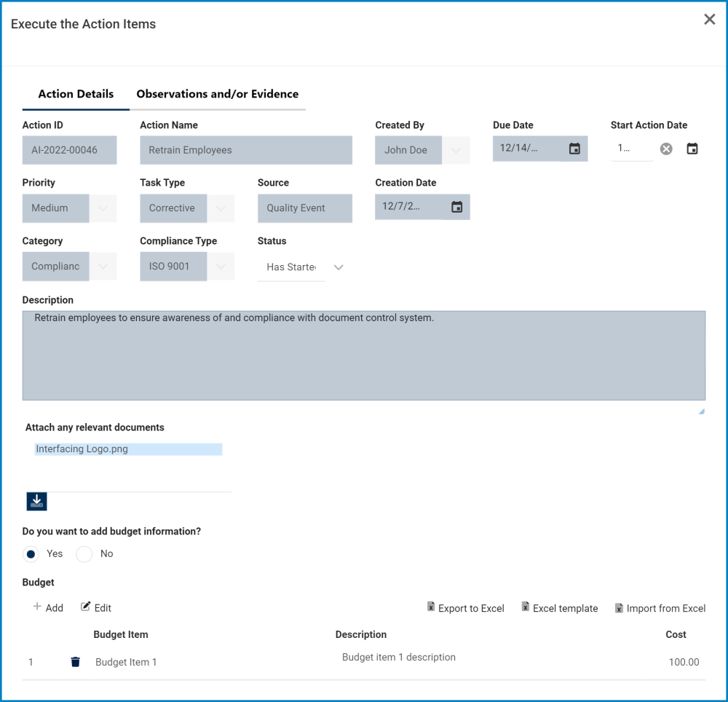
Task: Select No for adding budget information
Action: point(84,554)
